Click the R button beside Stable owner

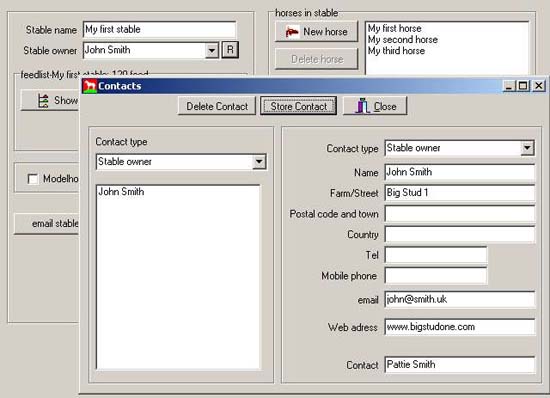(230, 50)
